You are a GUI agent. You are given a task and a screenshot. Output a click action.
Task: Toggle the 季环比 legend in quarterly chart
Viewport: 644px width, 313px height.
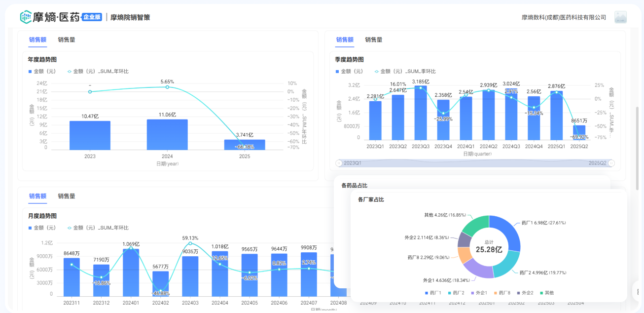coord(405,72)
